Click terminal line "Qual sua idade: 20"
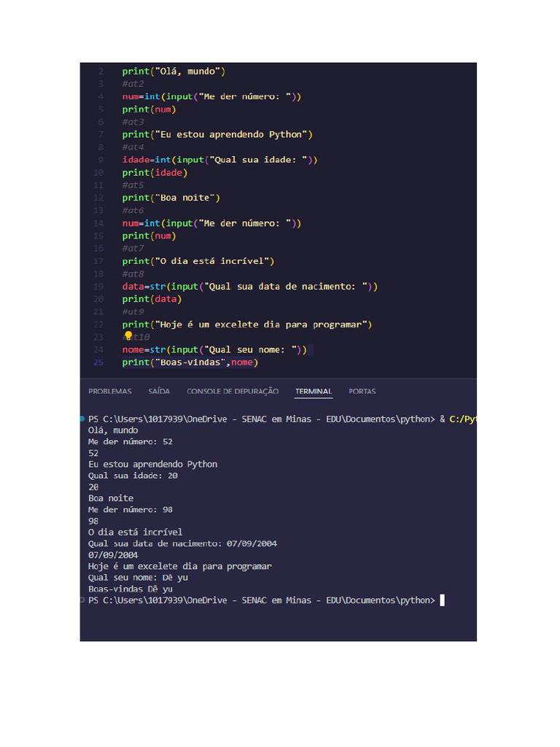 (133, 476)
